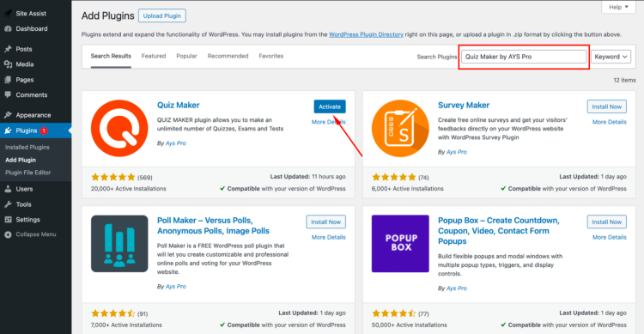The height and width of the screenshot is (334, 644).
Task: Switch to the Search Results tab
Action: point(111,56)
